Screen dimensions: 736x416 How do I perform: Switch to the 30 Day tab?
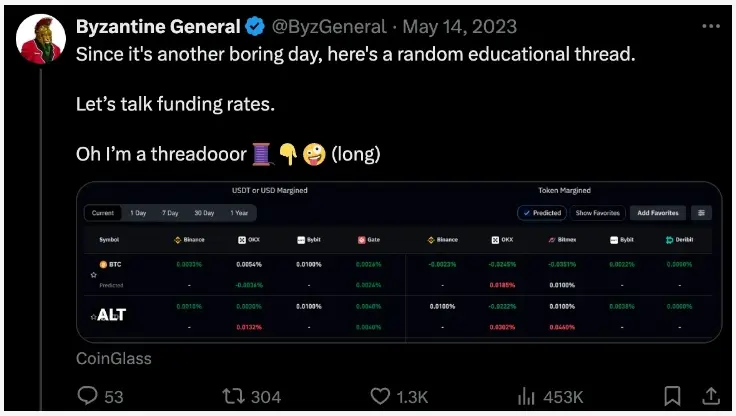pyautogui.click(x=204, y=213)
